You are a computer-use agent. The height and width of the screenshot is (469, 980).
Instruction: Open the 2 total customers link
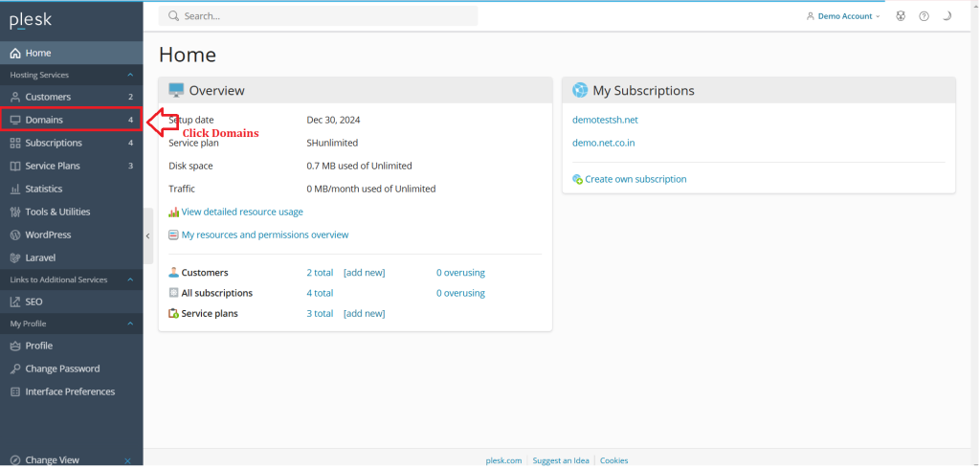[320, 273]
